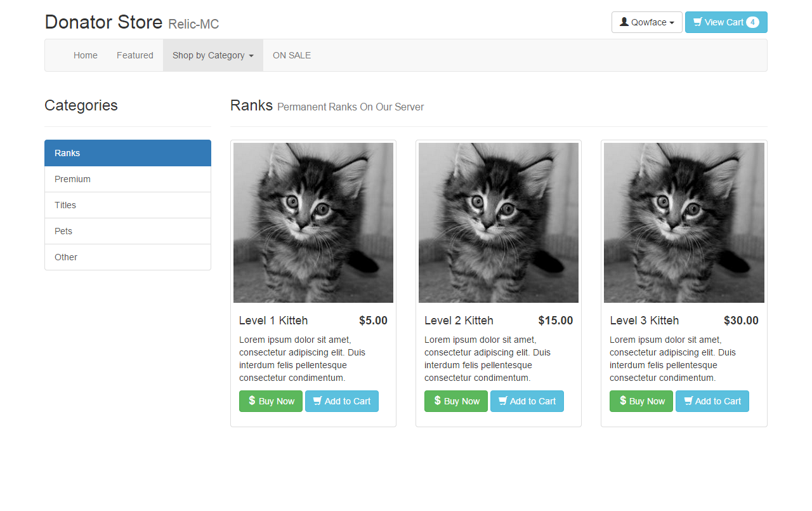
Task: Click the user icon beside Qowface
Action: point(624,22)
